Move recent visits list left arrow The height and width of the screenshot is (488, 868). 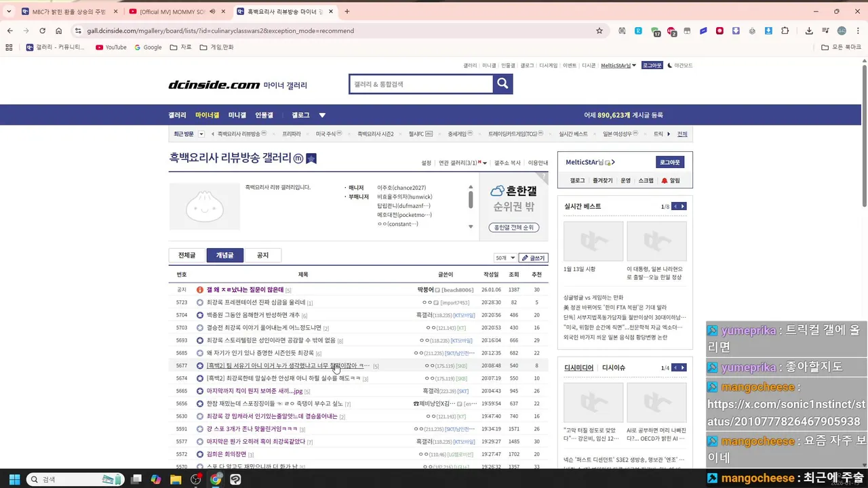point(213,134)
